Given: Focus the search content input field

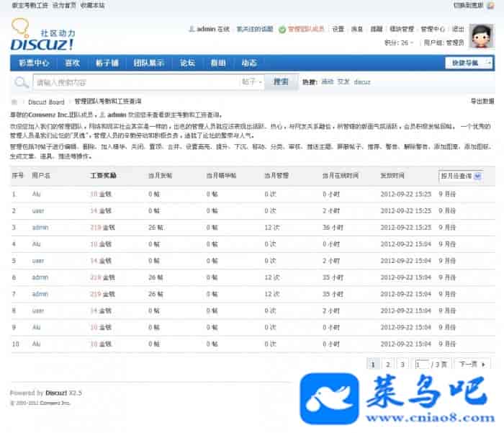Looking at the screenshot, I should pyautogui.click(x=137, y=82).
